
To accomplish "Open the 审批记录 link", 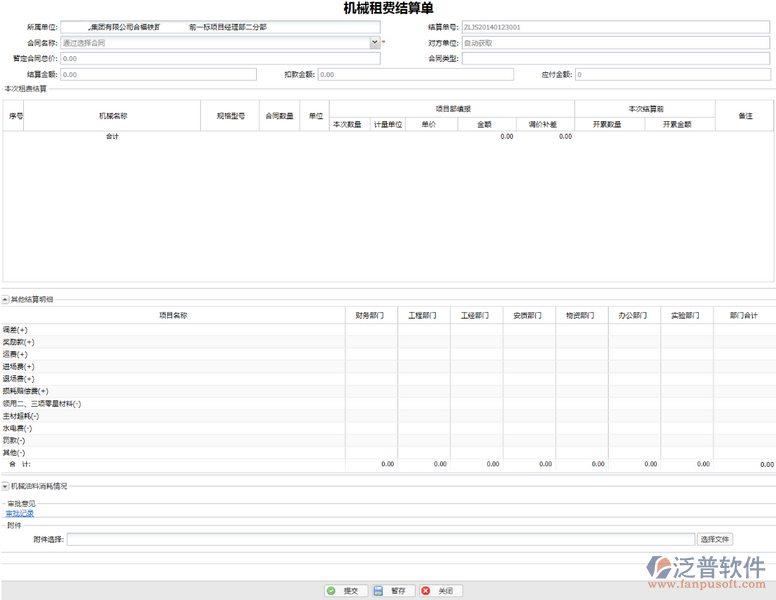I will (20, 513).
